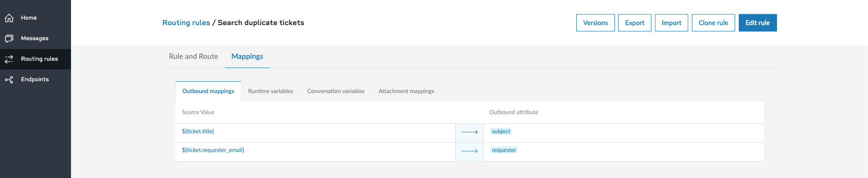Click the arrow icon in the ticket.title row
This screenshot has height=178, width=868.
[469, 132]
